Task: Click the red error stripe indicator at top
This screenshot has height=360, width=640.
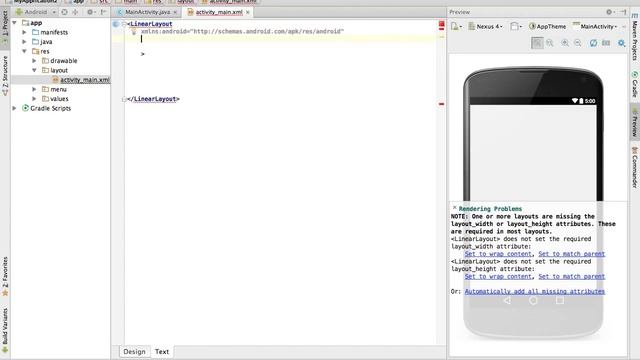Action: pyautogui.click(x=441, y=24)
